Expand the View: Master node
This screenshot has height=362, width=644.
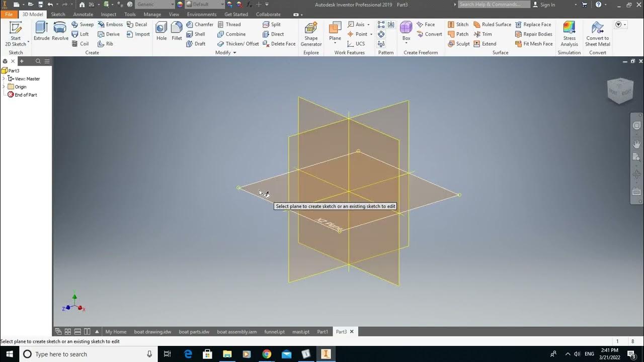pos(4,79)
